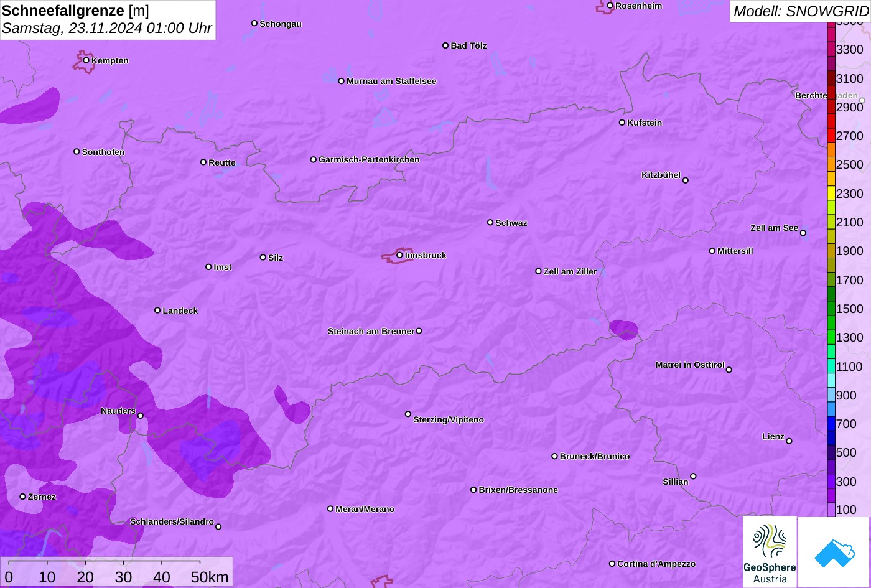Click the GeoSphere Austria logo
The width and height of the screenshot is (871, 588).
click(770, 552)
